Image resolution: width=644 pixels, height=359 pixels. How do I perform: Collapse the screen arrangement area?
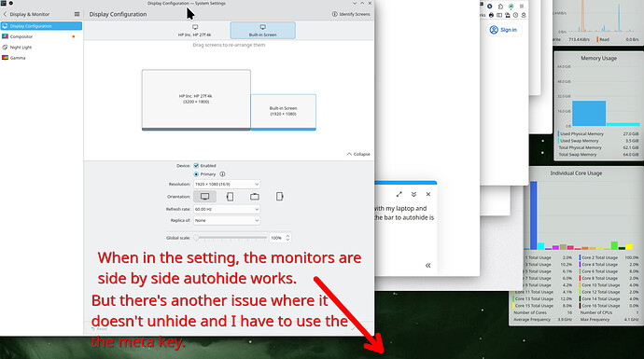[x=358, y=154]
